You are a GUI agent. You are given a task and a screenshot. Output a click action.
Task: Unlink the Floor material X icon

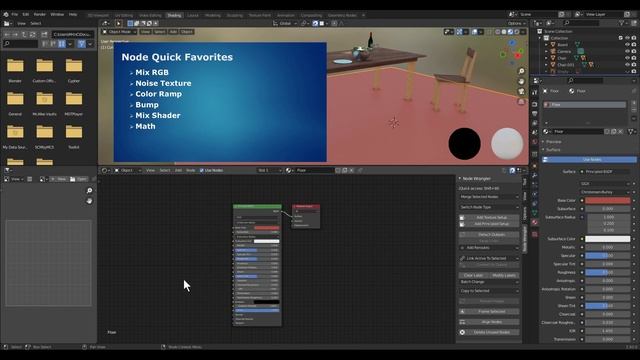[x=620, y=131]
